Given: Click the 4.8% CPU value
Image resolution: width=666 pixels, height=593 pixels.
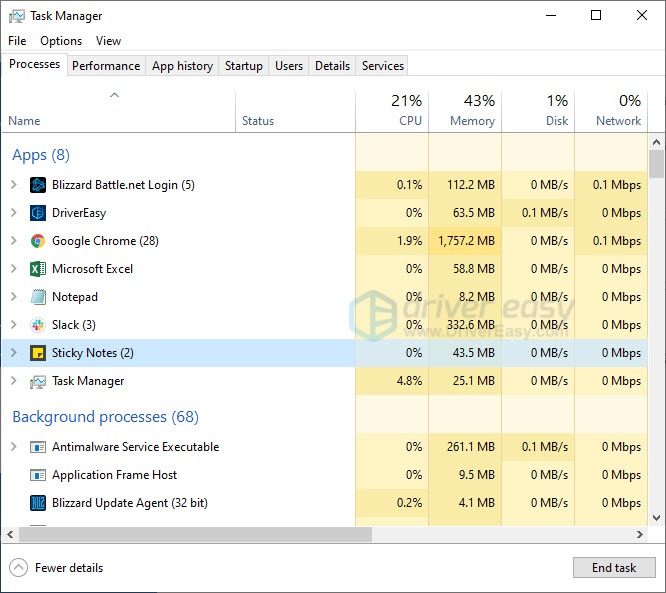Looking at the screenshot, I should pyautogui.click(x=409, y=381).
